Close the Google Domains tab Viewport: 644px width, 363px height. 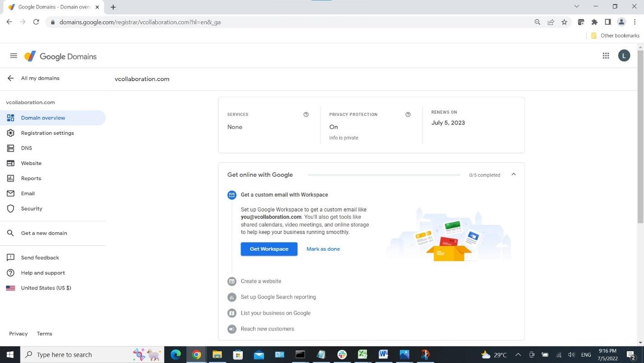(97, 7)
